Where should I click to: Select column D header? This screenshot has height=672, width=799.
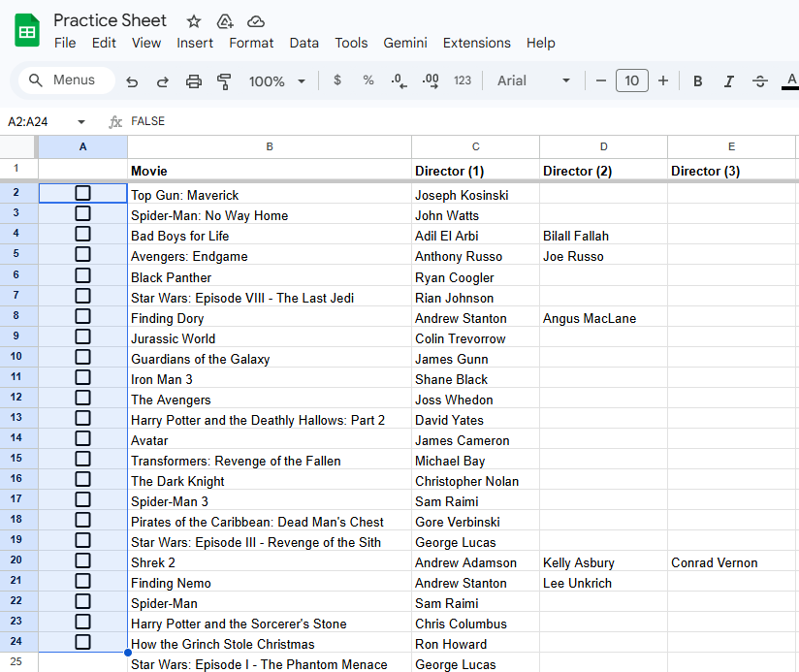(603, 146)
